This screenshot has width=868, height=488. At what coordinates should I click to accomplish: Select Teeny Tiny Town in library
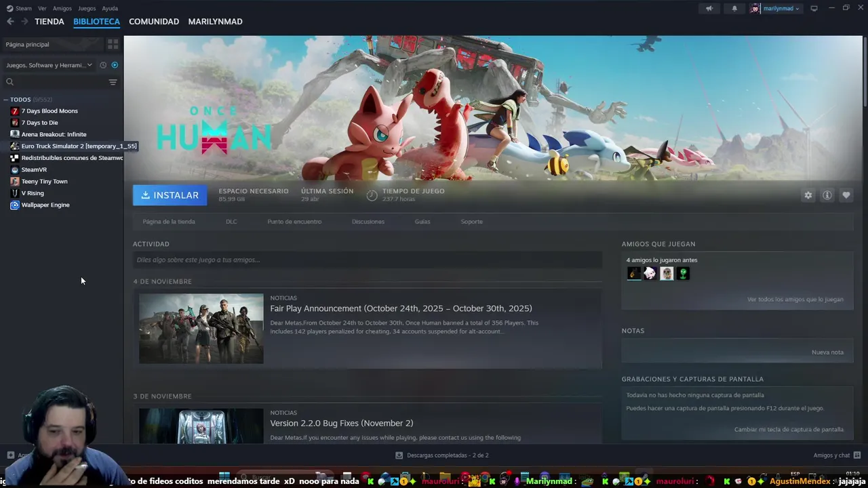pyautogui.click(x=44, y=182)
